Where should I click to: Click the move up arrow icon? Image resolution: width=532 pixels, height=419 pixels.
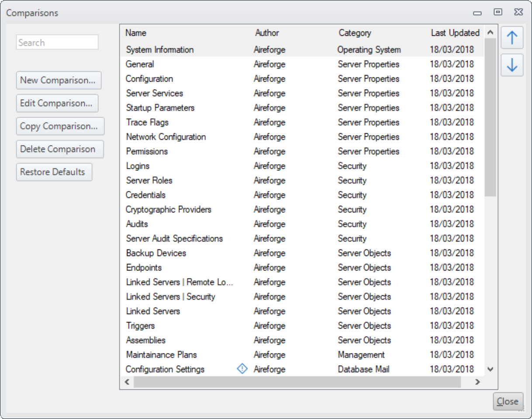pos(512,38)
